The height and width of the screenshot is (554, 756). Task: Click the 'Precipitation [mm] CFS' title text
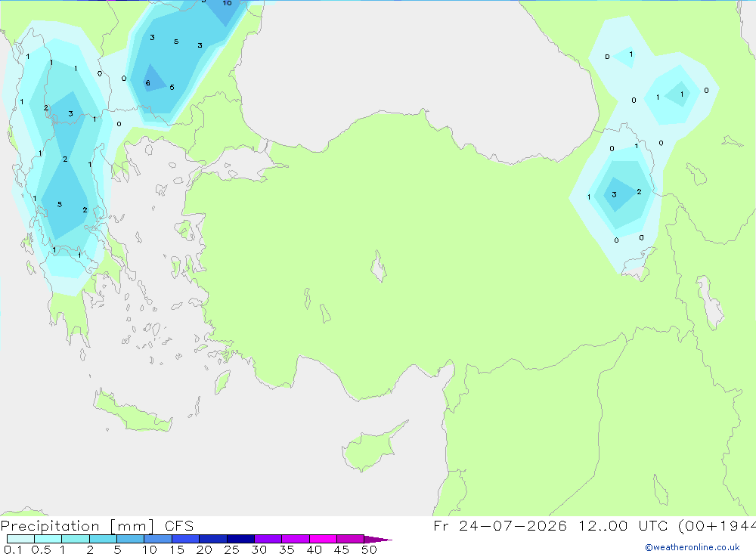pos(97,526)
